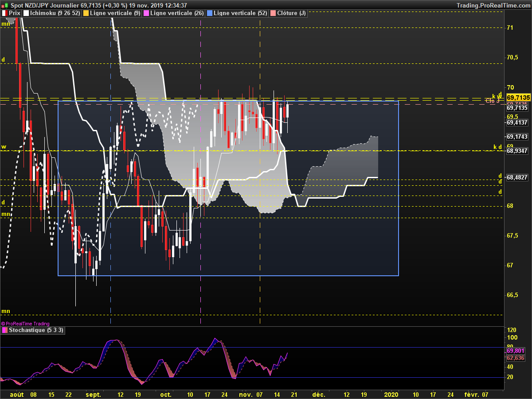Open the Clôture (J) indicator settings
This screenshot has width=532, height=399.
tap(291, 13)
